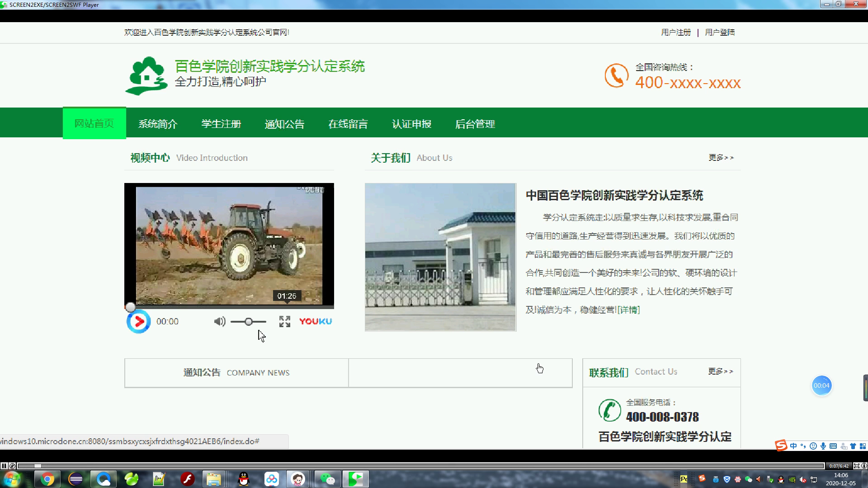Open the YOUKU logo link

point(316,321)
